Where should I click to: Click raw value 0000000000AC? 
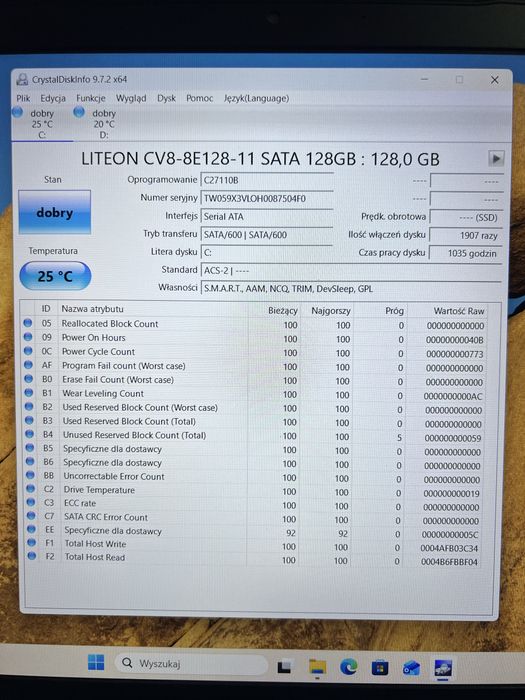click(453, 396)
